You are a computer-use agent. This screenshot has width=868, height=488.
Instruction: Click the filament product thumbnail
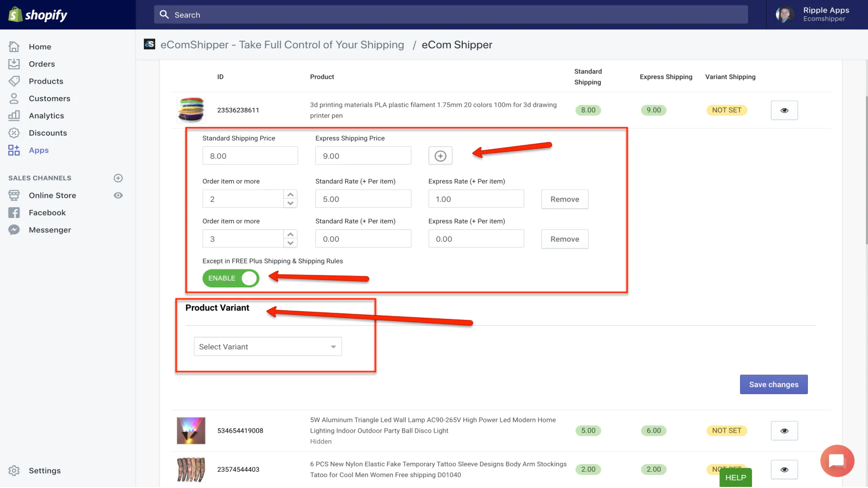pos(191,110)
